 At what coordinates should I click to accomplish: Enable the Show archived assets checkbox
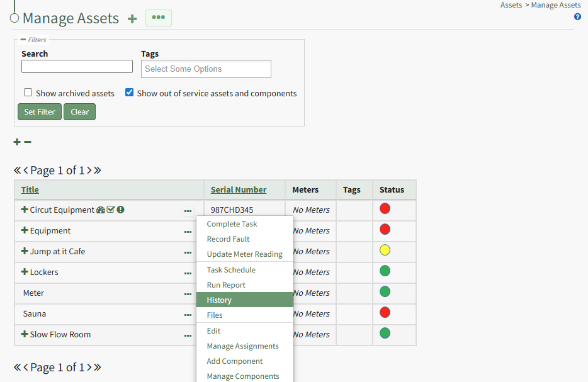(x=28, y=93)
